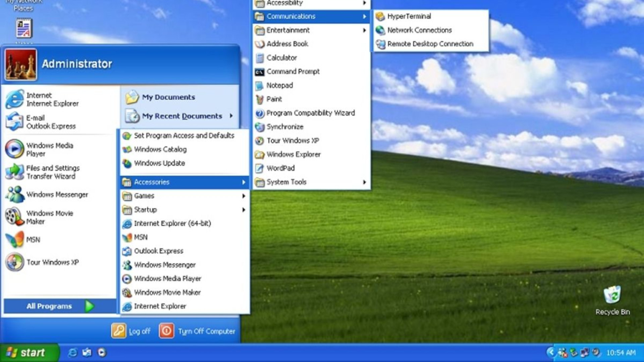The image size is (644, 362).
Task: Click the Log off button
Action: [131, 331]
